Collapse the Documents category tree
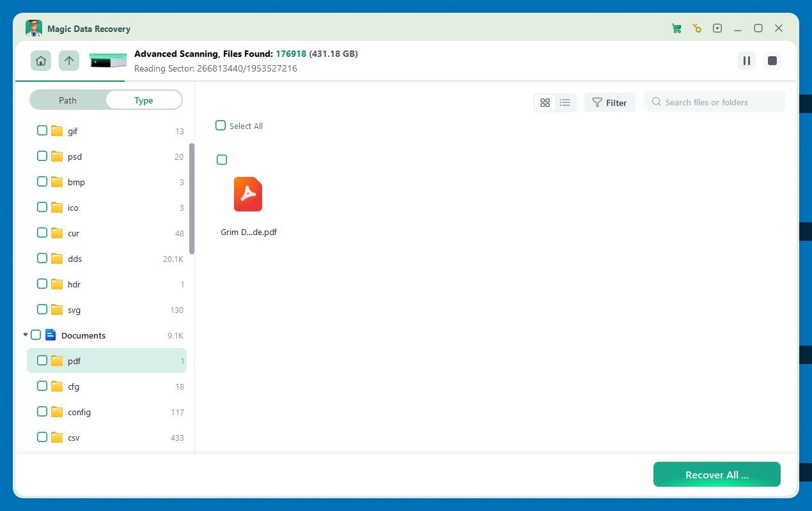 (26, 335)
